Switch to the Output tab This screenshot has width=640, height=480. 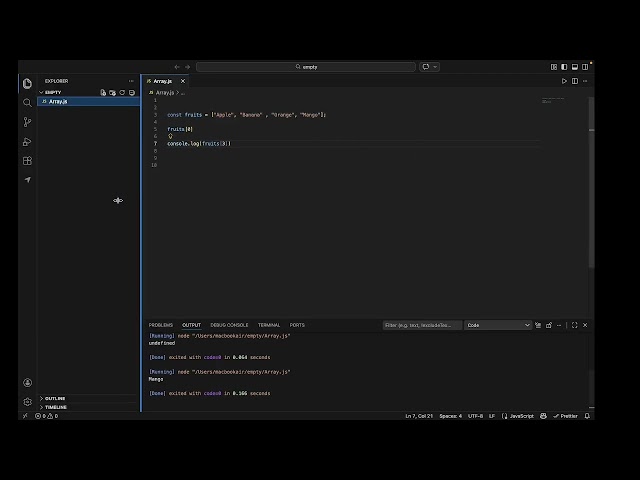click(191, 325)
